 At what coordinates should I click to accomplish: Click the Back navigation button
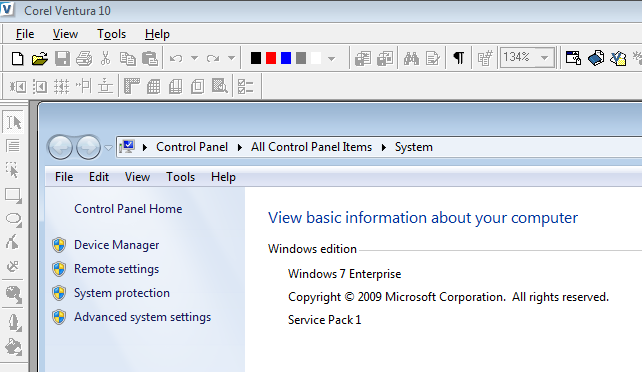pyautogui.click(x=61, y=147)
